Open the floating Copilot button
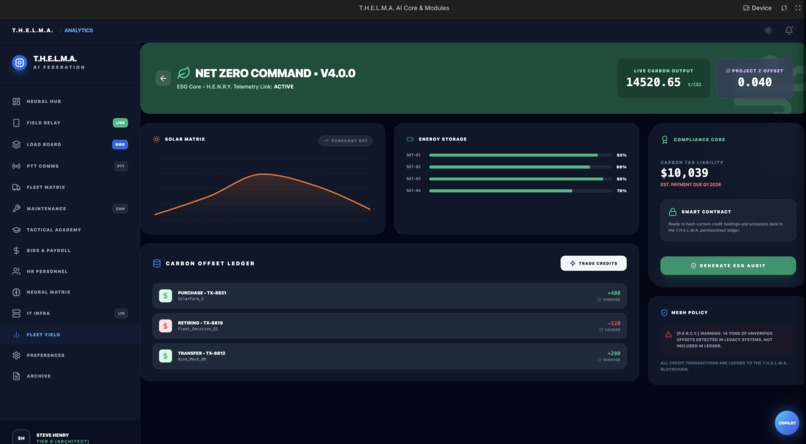Image resolution: width=806 pixels, height=444 pixels. [786, 423]
